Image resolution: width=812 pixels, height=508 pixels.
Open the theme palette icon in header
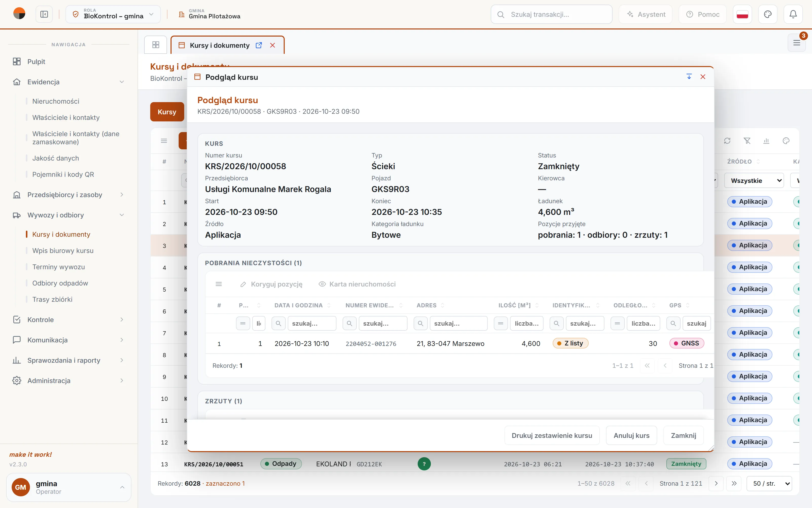coord(768,14)
